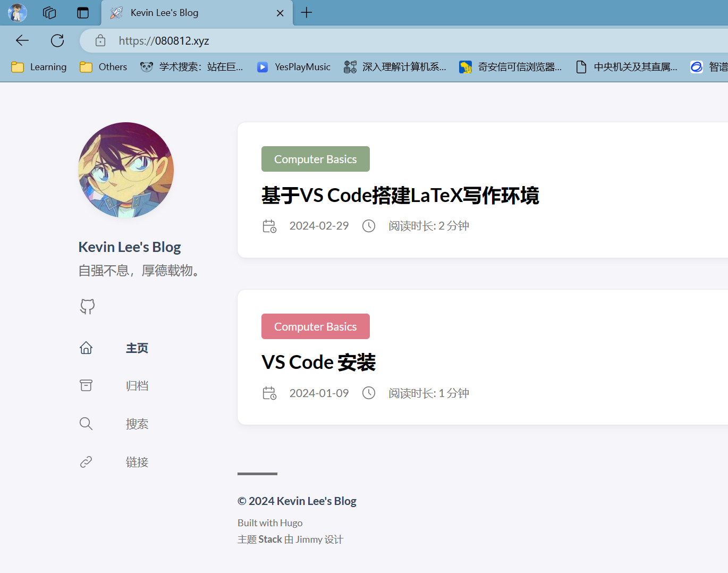Click the address bar URL field
This screenshot has height=573, width=728.
[x=372, y=41]
